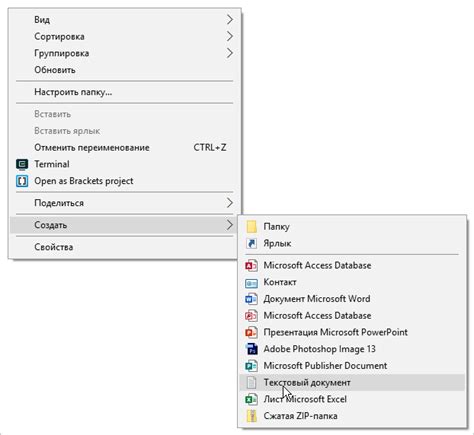474x435 pixels.
Task: Click the Word document icon
Action: click(x=251, y=299)
